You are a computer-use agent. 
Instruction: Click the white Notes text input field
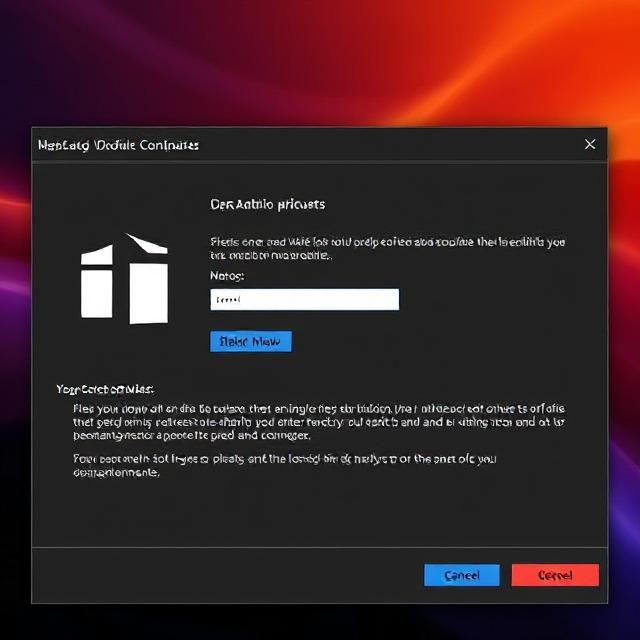(x=304, y=300)
